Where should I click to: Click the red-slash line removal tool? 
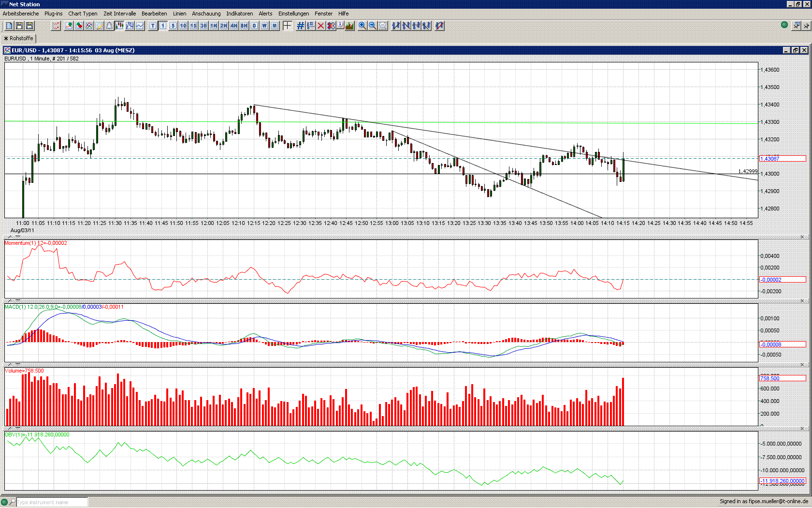pyautogui.click(x=439, y=26)
